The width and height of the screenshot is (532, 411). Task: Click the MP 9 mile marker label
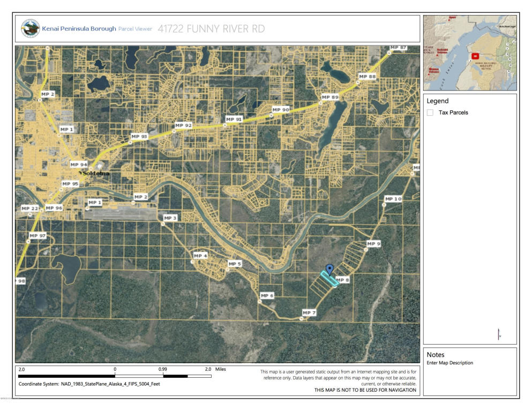[373, 244]
